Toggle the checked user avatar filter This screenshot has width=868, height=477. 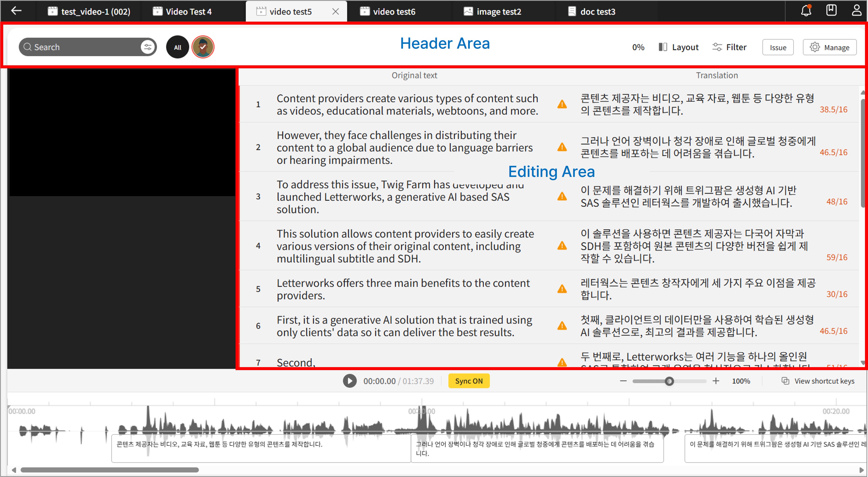coord(203,47)
